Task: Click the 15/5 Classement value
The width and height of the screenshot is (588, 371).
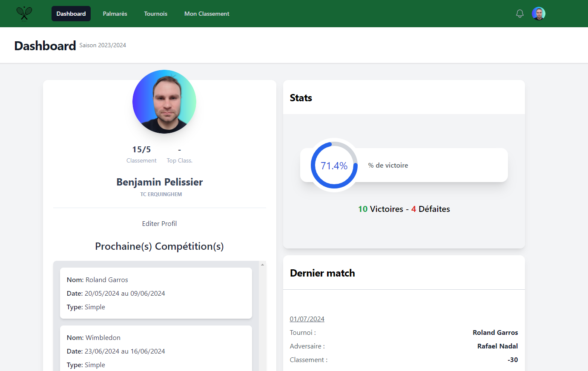Action: [141, 149]
